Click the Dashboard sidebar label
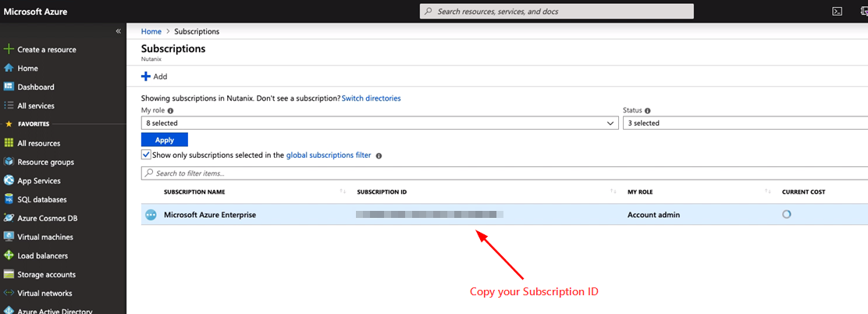Viewport: 868px width, 314px height. [35, 87]
